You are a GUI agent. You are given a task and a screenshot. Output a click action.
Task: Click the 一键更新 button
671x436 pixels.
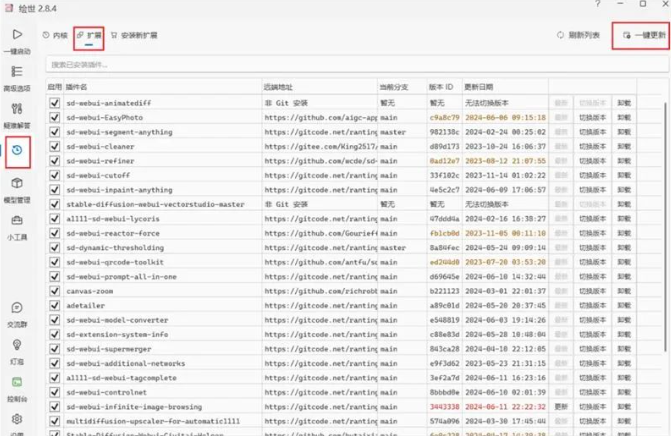coord(644,35)
